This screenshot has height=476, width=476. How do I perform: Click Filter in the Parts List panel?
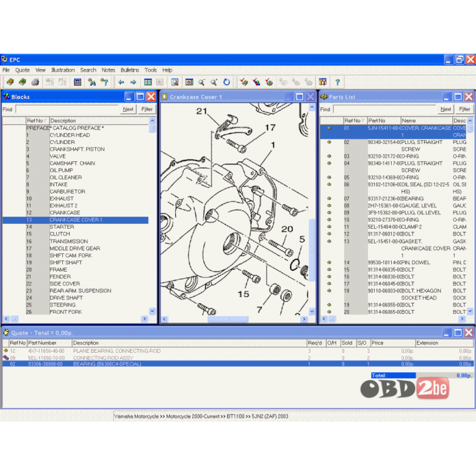(x=464, y=109)
